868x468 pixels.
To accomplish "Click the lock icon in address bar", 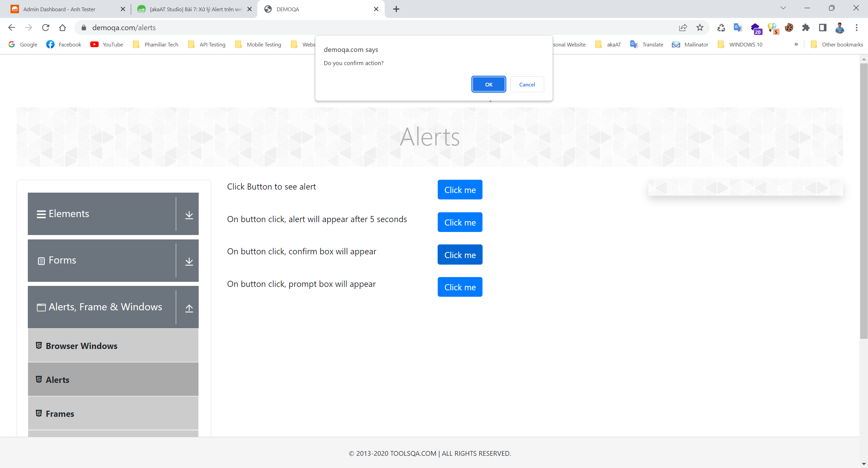I will click(x=84, y=28).
